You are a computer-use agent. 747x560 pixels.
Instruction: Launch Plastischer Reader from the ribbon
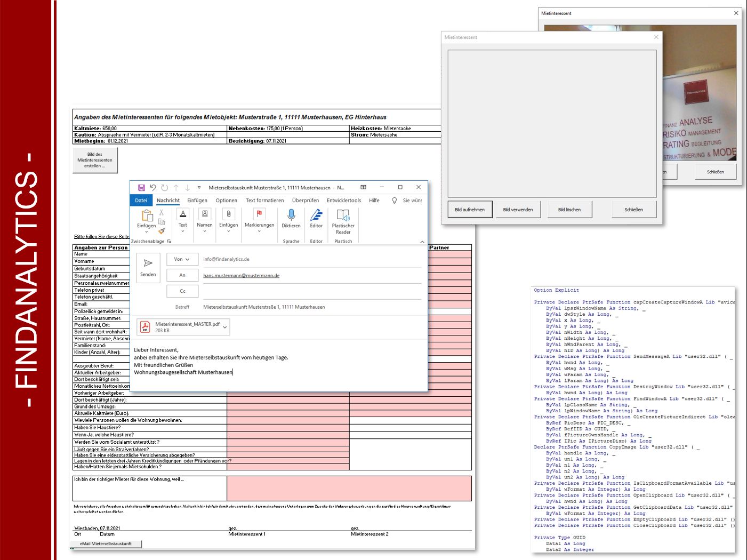(x=343, y=215)
